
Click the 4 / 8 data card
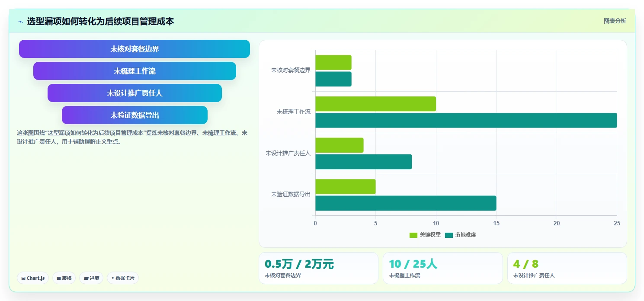[567, 268]
